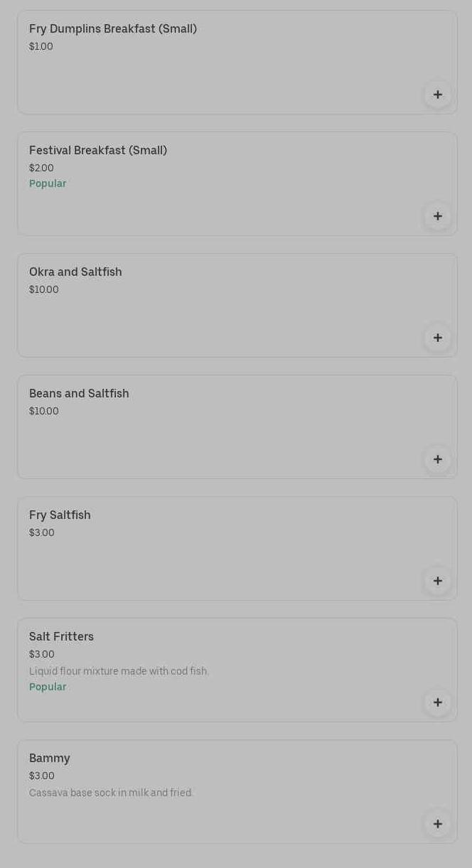The height and width of the screenshot is (868, 472).
Task: Click the $3.00 price under Fry Saltfish
Action: (42, 532)
